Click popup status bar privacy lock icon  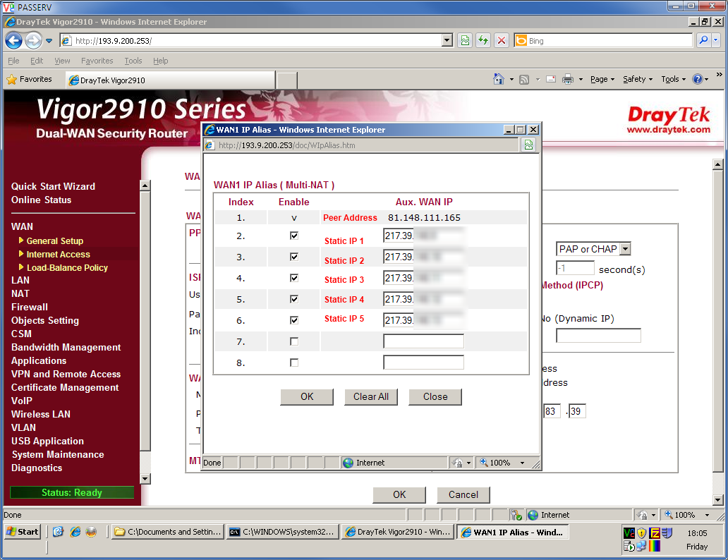(457, 463)
